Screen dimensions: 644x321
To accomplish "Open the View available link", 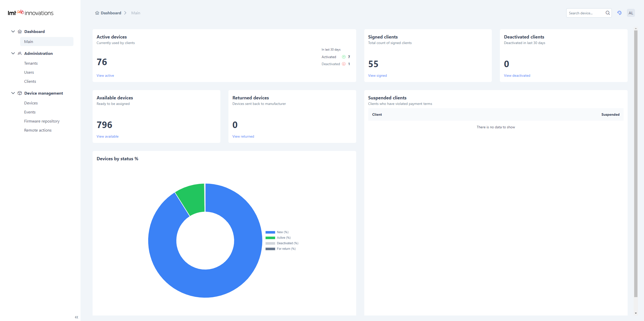I will coord(107,136).
